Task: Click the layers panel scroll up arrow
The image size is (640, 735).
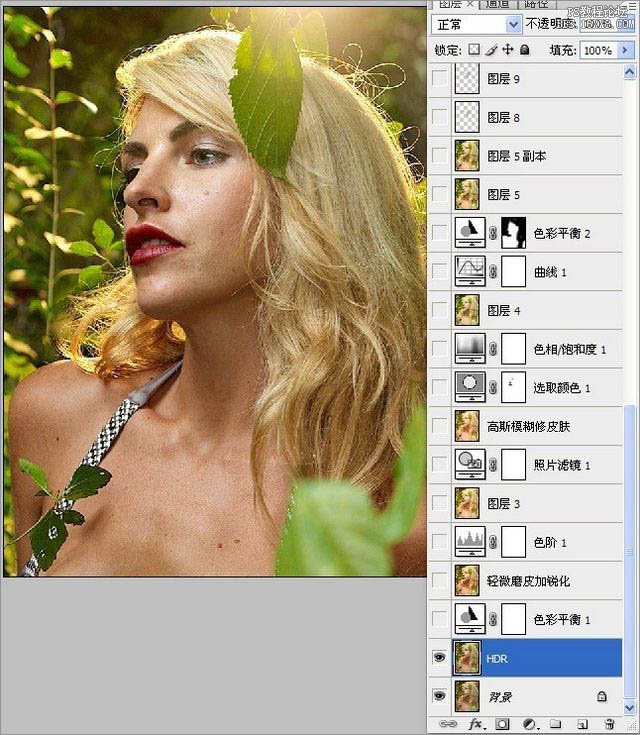Action: (x=629, y=72)
